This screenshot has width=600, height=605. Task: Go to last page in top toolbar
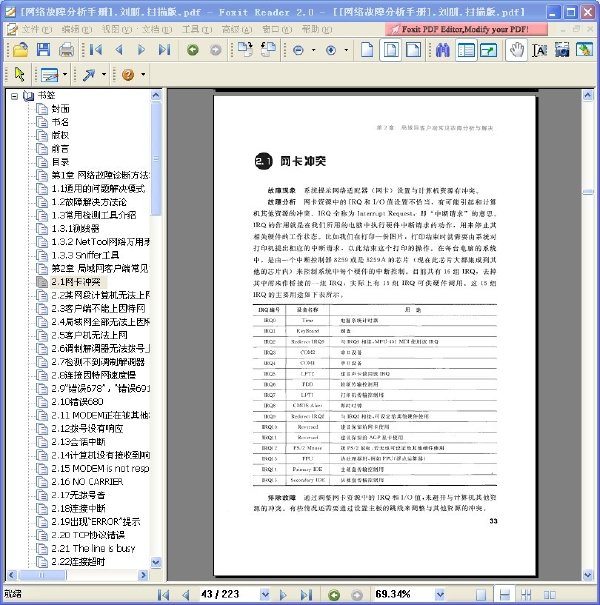(x=165, y=50)
